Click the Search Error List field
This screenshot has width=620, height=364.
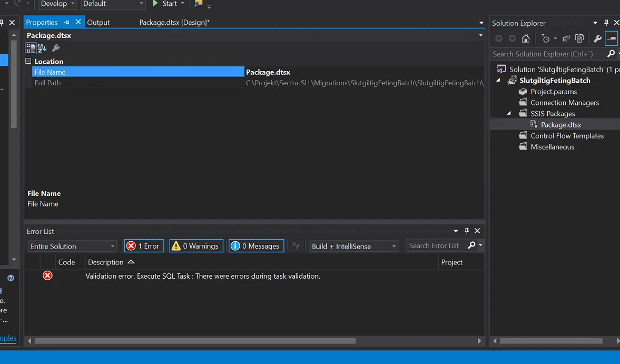click(437, 245)
